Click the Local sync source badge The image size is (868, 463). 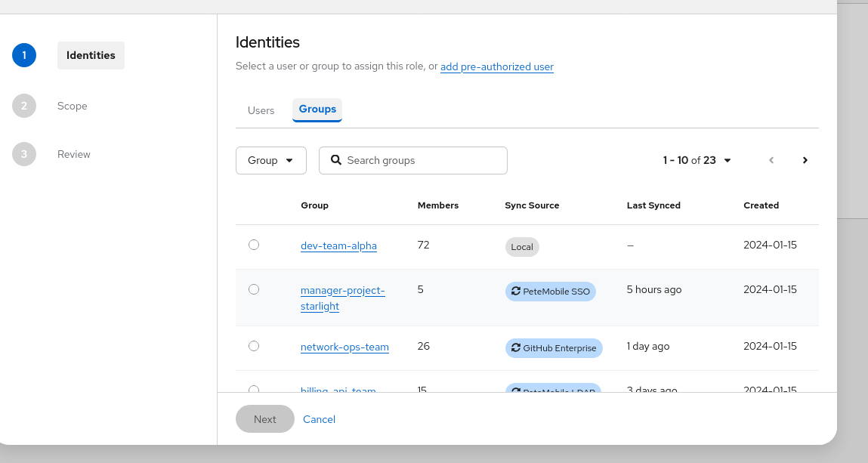(x=522, y=247)
